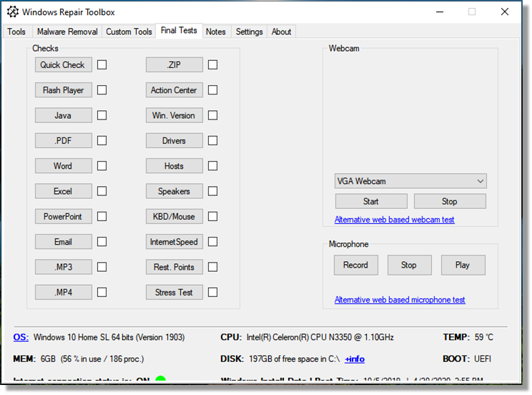This screenshot has height=395, width=532.
Task: Tick the Word checkbox
Action: pos(102,166)
